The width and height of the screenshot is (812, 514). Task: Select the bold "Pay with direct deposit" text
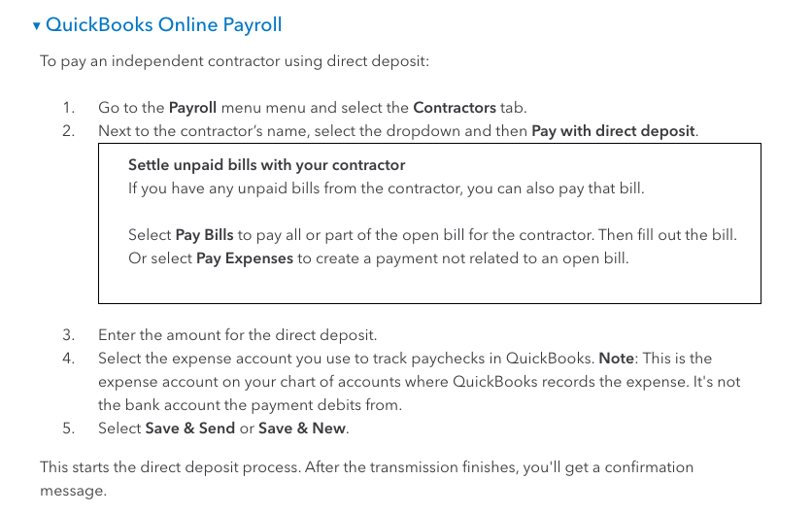tap(614, 131)
